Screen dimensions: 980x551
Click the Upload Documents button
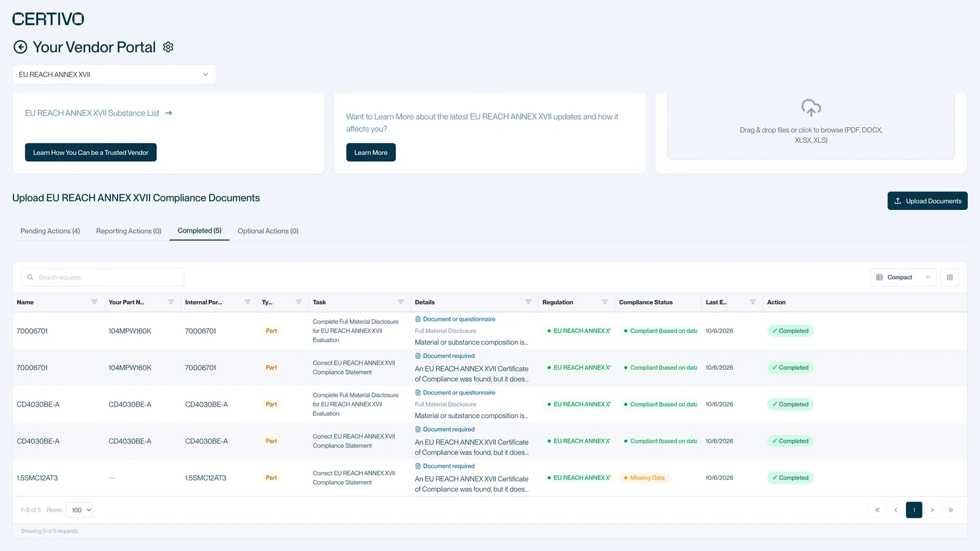[x=927, y=201]
